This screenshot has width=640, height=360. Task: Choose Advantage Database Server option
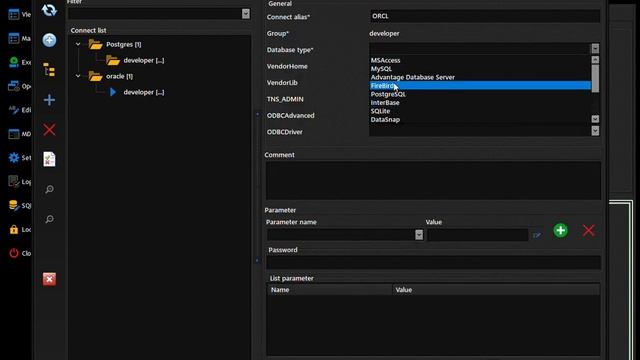point(480,77)
